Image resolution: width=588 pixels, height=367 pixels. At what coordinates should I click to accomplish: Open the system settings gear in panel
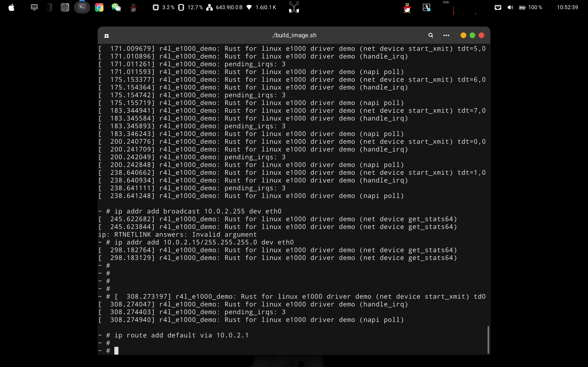pyautogui.click(x=65, y=8)
